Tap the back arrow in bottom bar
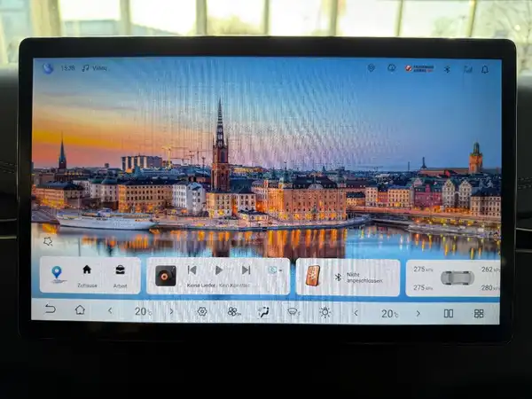 [50, 311]
